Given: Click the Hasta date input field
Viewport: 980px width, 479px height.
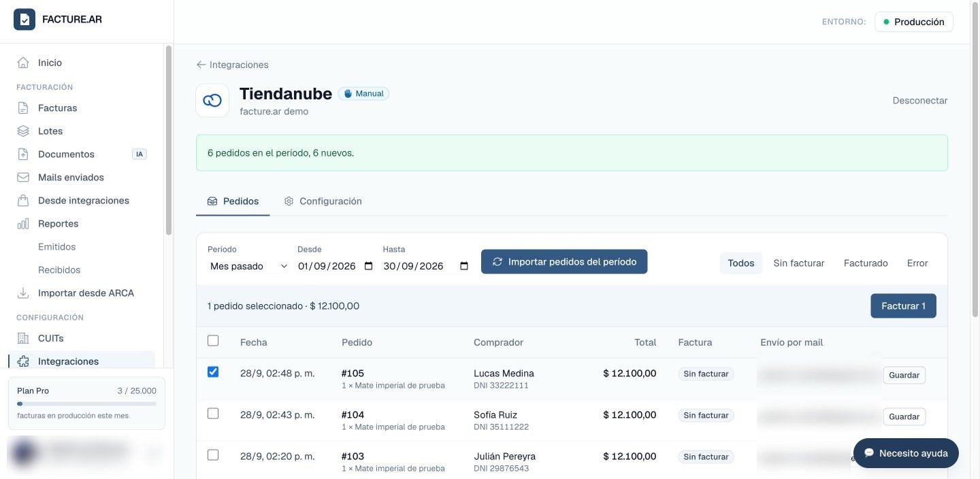Looking at the screenshot, I should [x=426, y=266].
